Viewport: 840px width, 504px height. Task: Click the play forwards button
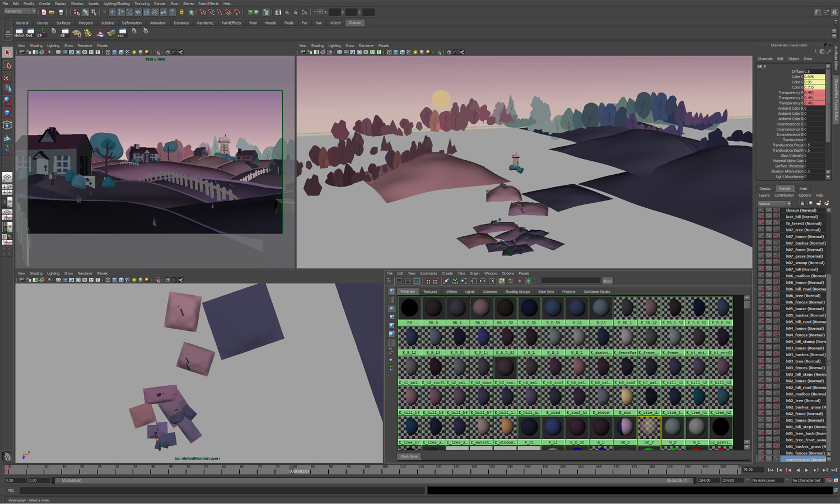[806, 470]
